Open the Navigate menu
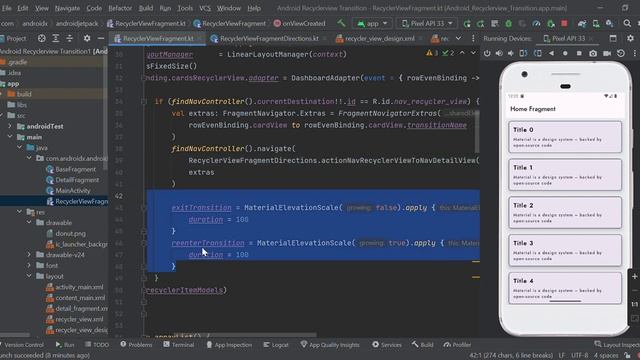Screen dimensions: 640x360 (67, 8)
